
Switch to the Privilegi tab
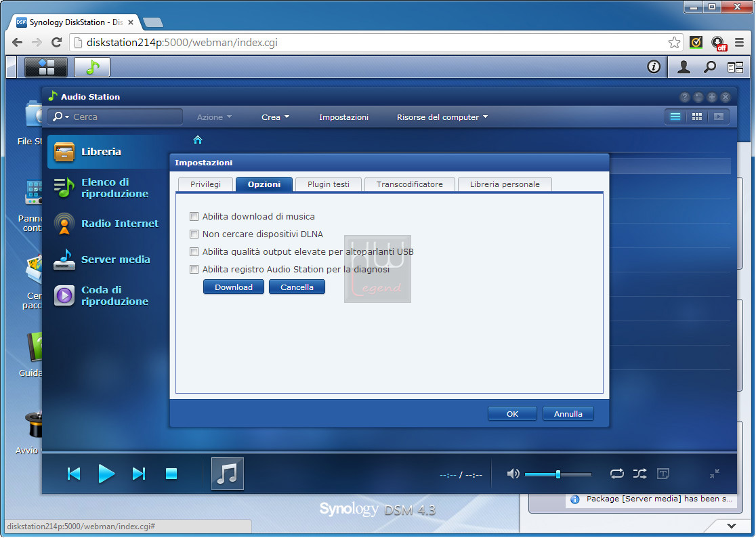pyautogui.click(x=205, y=184)
